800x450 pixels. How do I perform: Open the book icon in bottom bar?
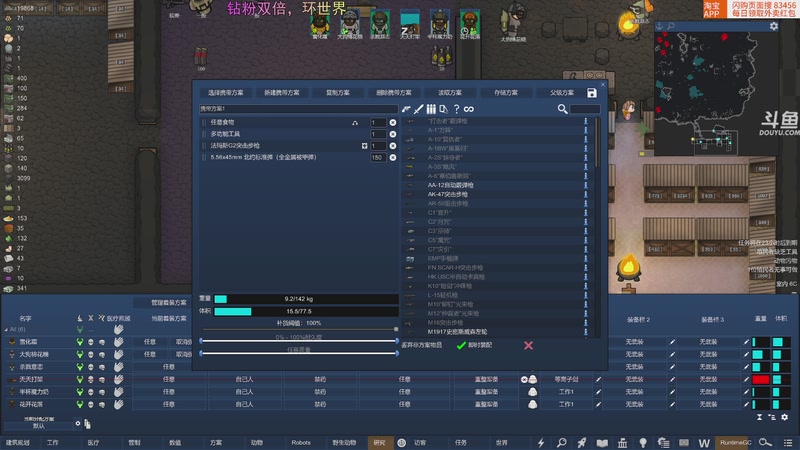[x=602, y=443]
